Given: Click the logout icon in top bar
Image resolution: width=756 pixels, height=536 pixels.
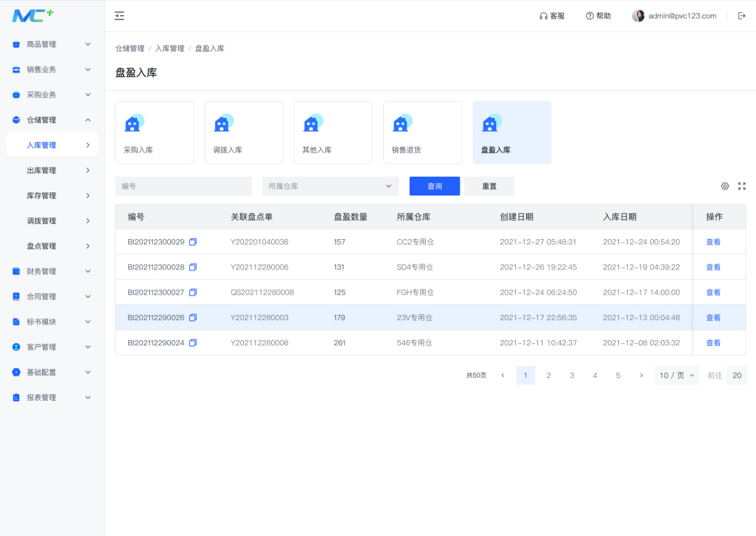Looking at the screenshot, I should [x=742, y=16].
